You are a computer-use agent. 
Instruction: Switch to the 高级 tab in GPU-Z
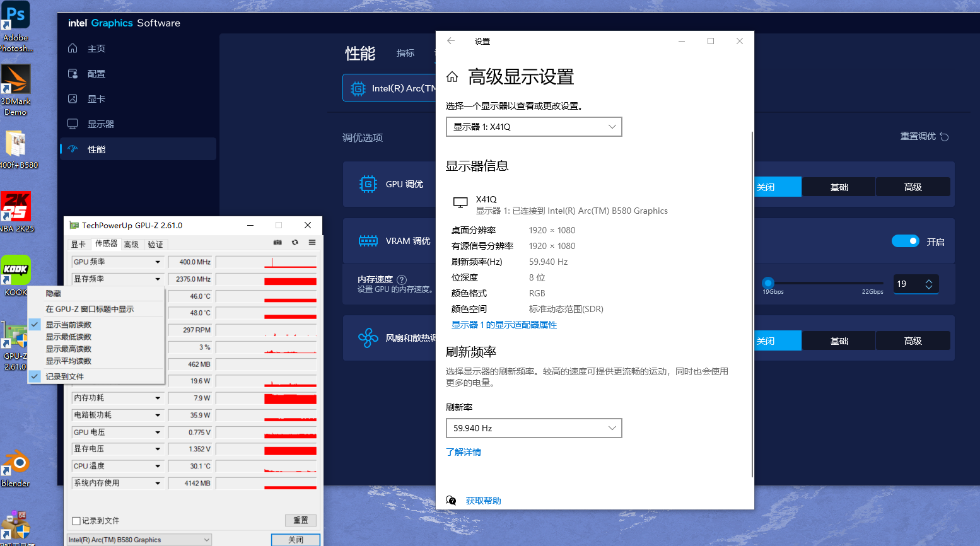click(x=131, y=245)
